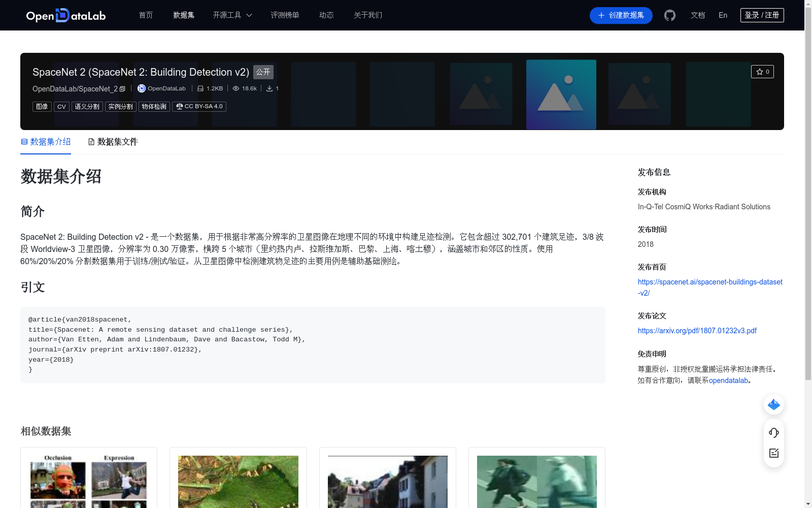Select the 数据集介绍 tab
Image resolution: width=812 pixels, height=508 pixels.
[x=46, y=142]
